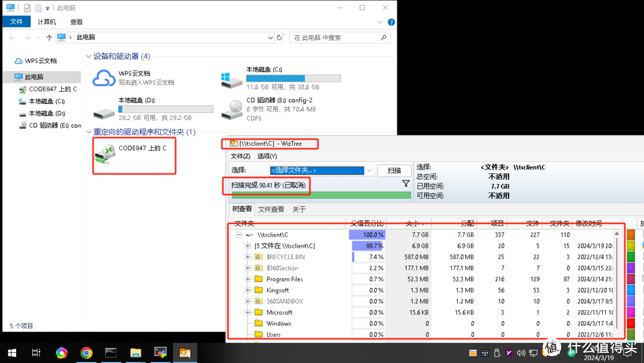This screenshot has width=644, height=363.
Task: Click the $RECYCLE.BIN folder icon in tree
Action: 258,257
